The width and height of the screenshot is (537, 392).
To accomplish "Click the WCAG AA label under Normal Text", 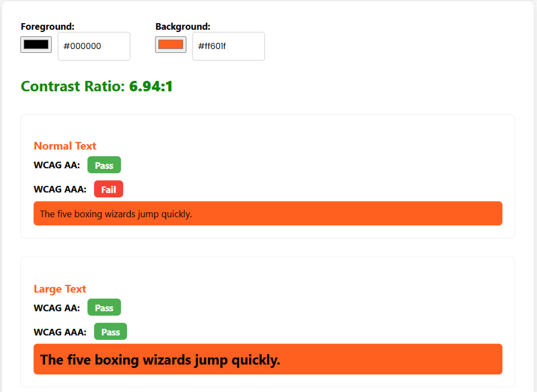I will click(57, 165).
